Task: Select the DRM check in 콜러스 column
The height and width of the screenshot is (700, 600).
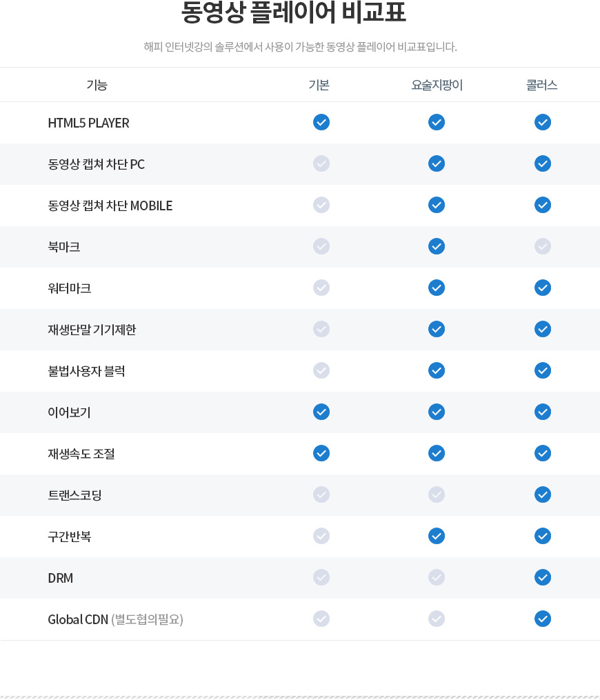Action: tap(543, 578)
